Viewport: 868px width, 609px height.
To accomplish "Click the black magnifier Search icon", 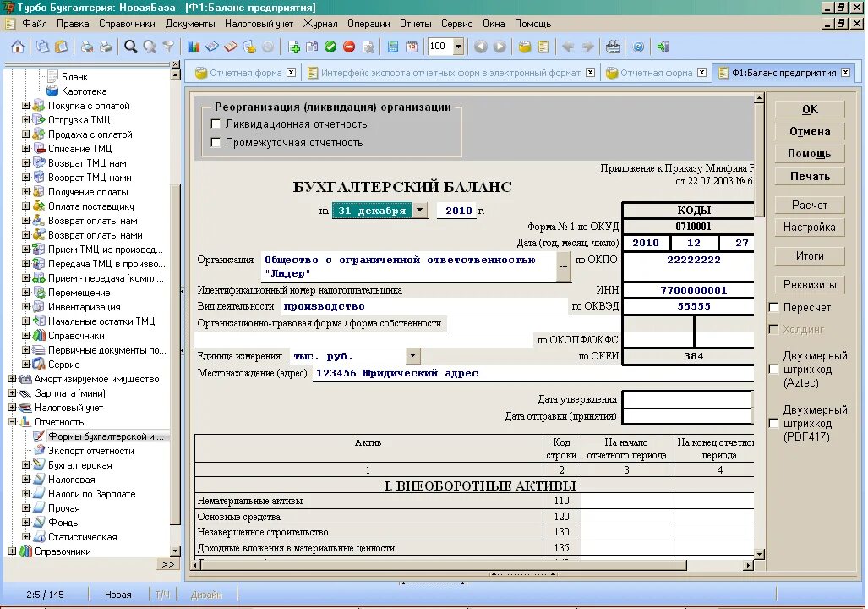I will [x=131, y=47].
